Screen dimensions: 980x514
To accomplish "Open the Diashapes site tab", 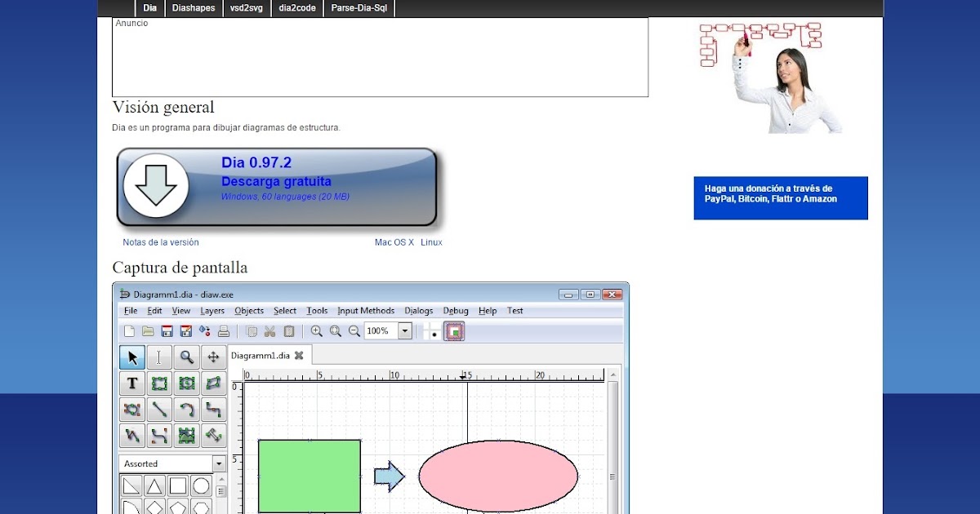I will [x=194, y=8].
